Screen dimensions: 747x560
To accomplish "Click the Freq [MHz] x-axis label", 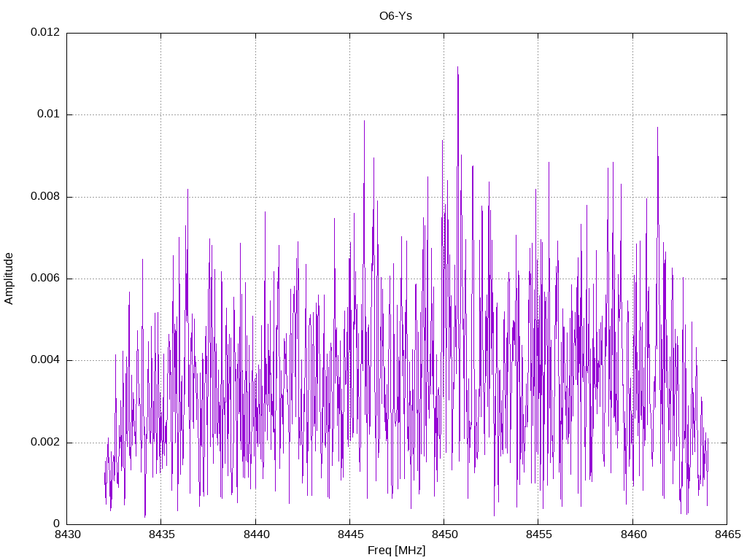I will coord(396,551).
